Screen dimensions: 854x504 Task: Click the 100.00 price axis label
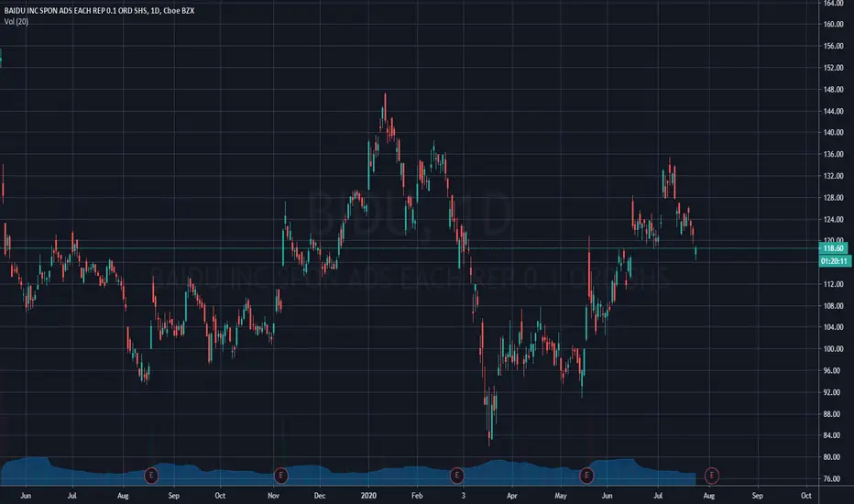click(833, 349)
